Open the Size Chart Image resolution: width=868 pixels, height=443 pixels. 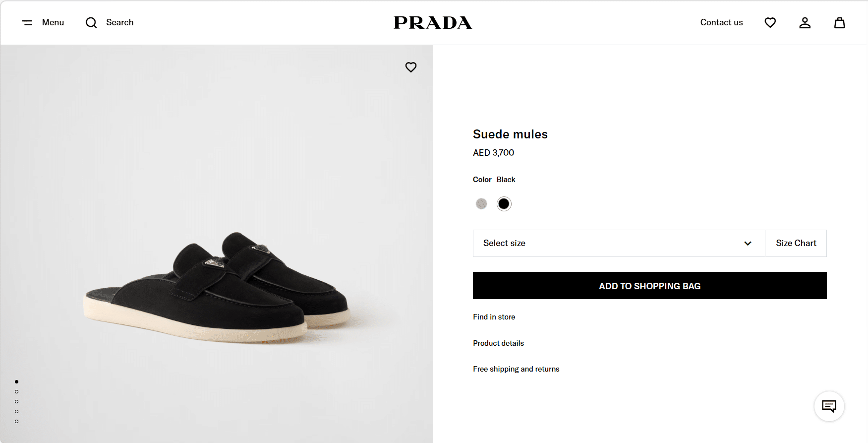click(796, 243)
